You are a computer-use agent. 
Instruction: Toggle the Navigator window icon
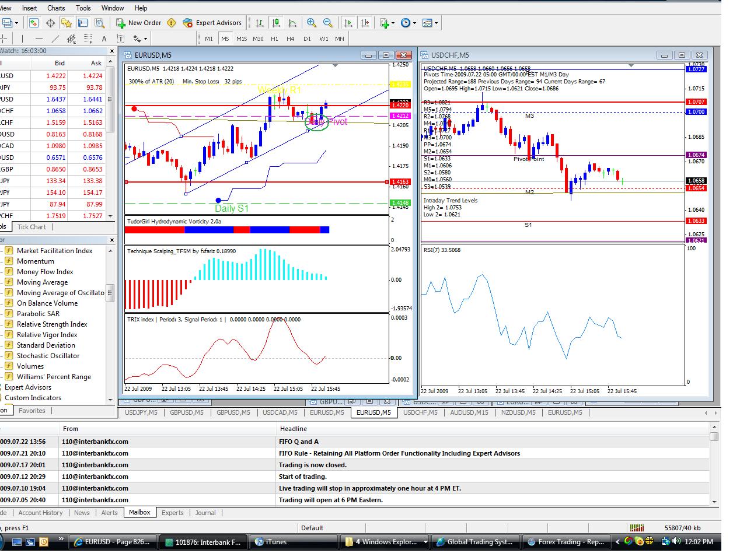67,23
